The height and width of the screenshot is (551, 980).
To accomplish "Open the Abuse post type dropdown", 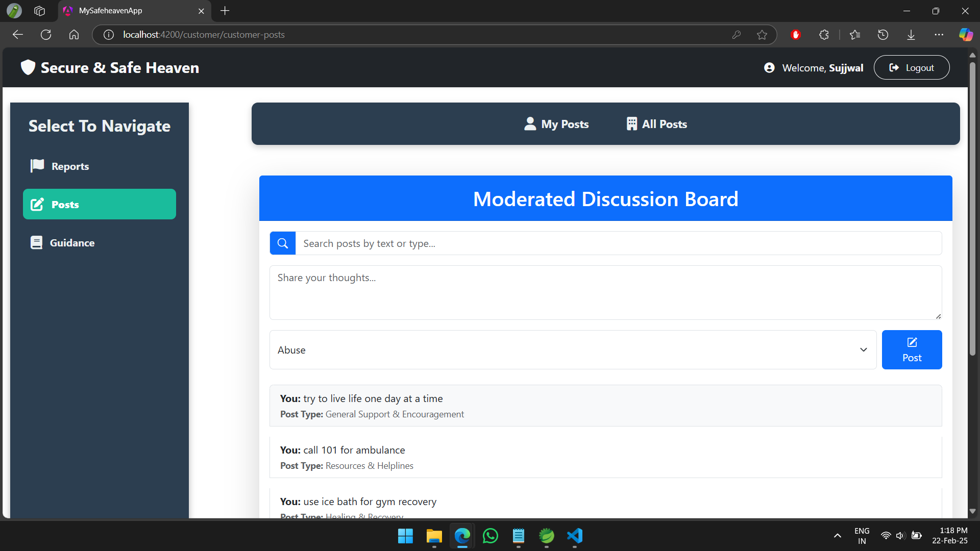I will tap(573, 350).
